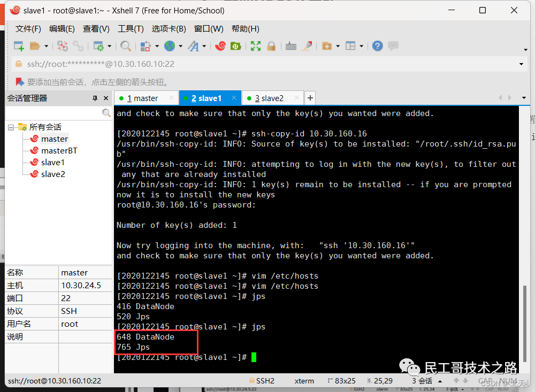Open the tab list dropdown arrow
Viewport: 535px width, 392px height.
(x=524, y=98)
